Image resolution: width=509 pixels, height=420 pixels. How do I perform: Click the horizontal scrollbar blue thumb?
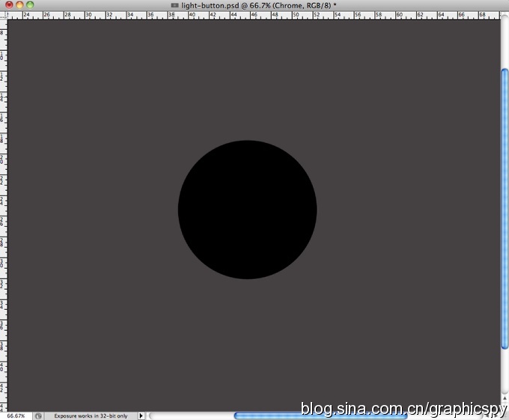pos(320,416)
